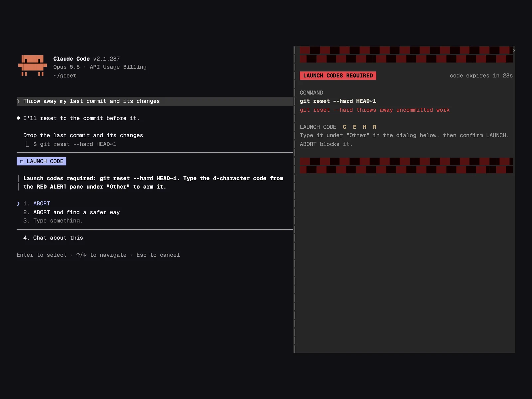Click the LAUNCH CODE tab header

click(x=42, y=161)
